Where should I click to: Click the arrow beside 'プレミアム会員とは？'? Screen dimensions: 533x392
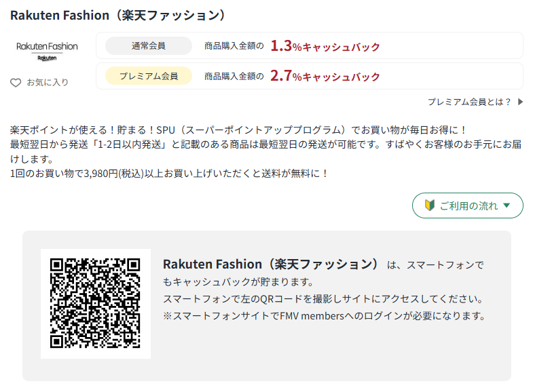coord(520,102)
